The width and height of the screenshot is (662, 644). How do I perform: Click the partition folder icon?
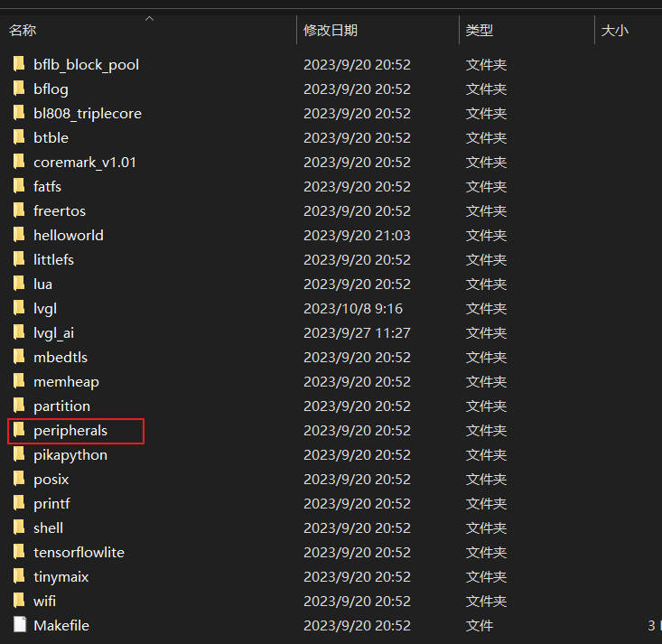(19, 406)
